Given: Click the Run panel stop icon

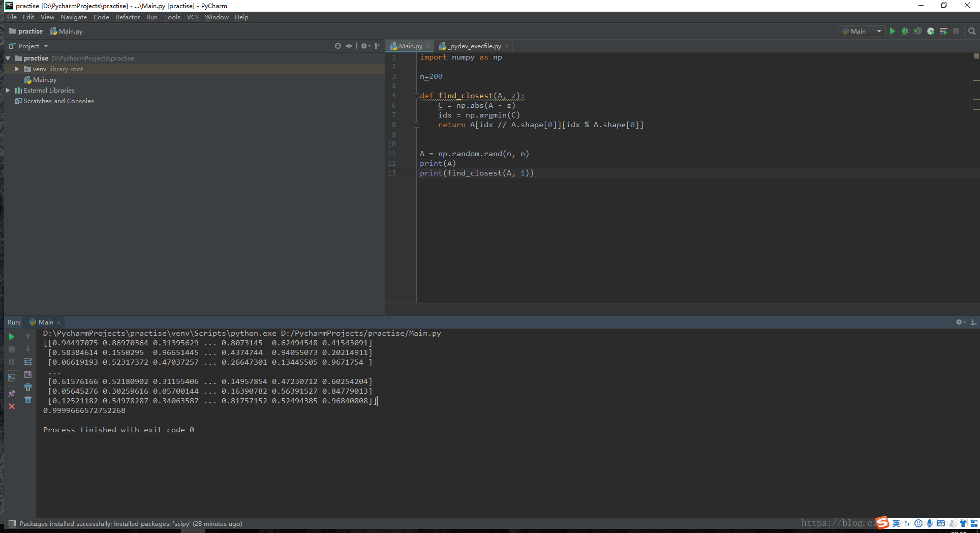Looking at the screenshot, I should click(x=12, y=349).
